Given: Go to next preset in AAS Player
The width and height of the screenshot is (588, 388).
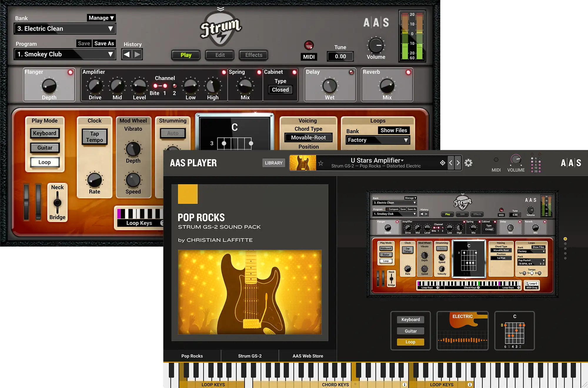Looking at the screenshot, I should pyautogui.click(x=458, y=163).
